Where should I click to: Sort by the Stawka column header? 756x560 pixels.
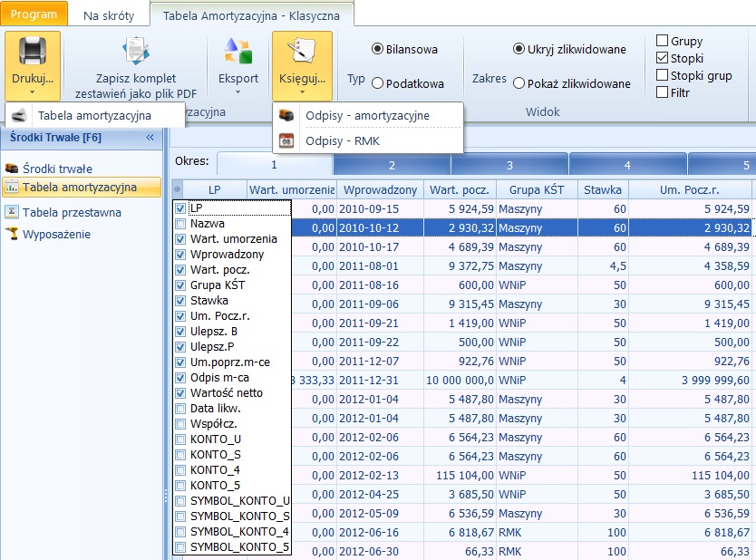tap(603, 189)
